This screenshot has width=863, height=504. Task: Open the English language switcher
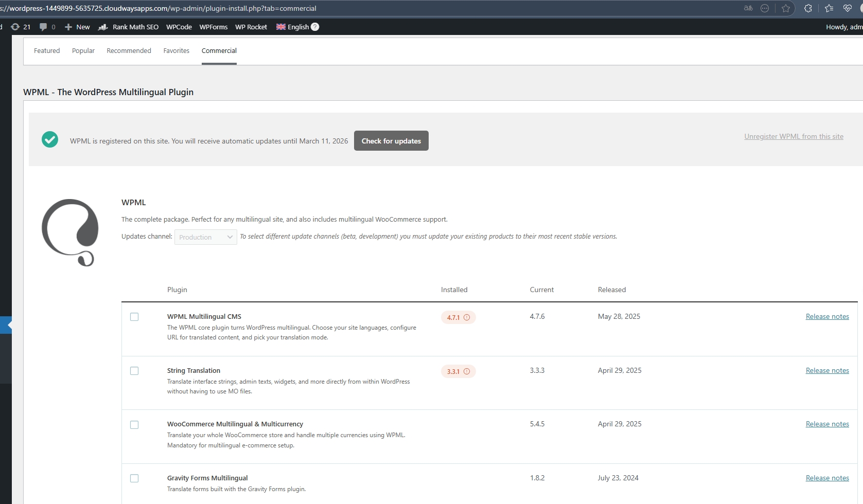(292, 27)
